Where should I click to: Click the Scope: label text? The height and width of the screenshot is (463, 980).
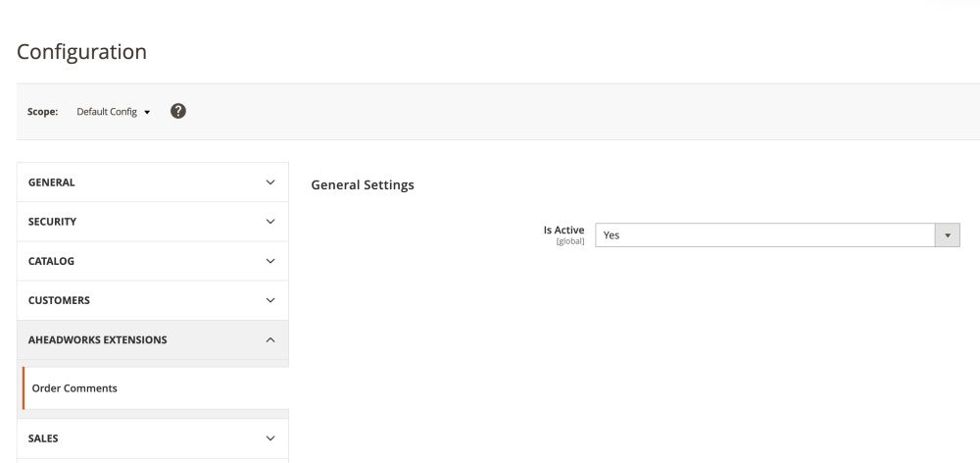pyautogui.click(x=42, y=112)
